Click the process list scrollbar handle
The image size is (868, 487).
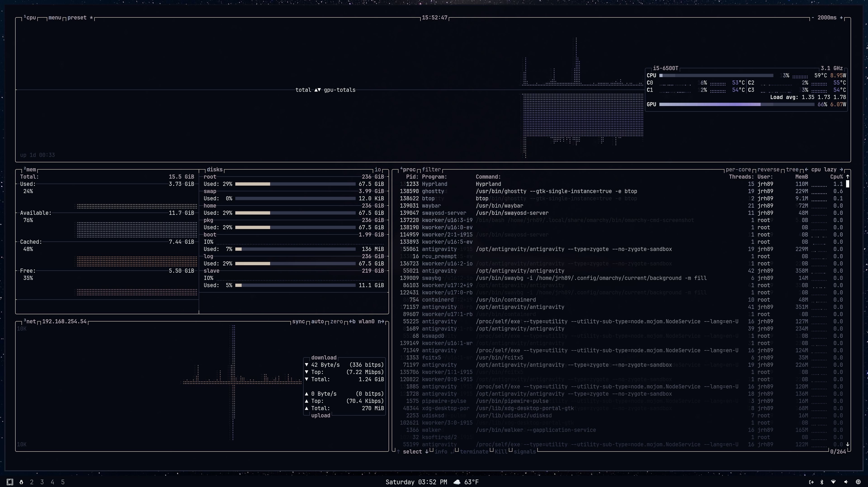[x=847, y=184]
